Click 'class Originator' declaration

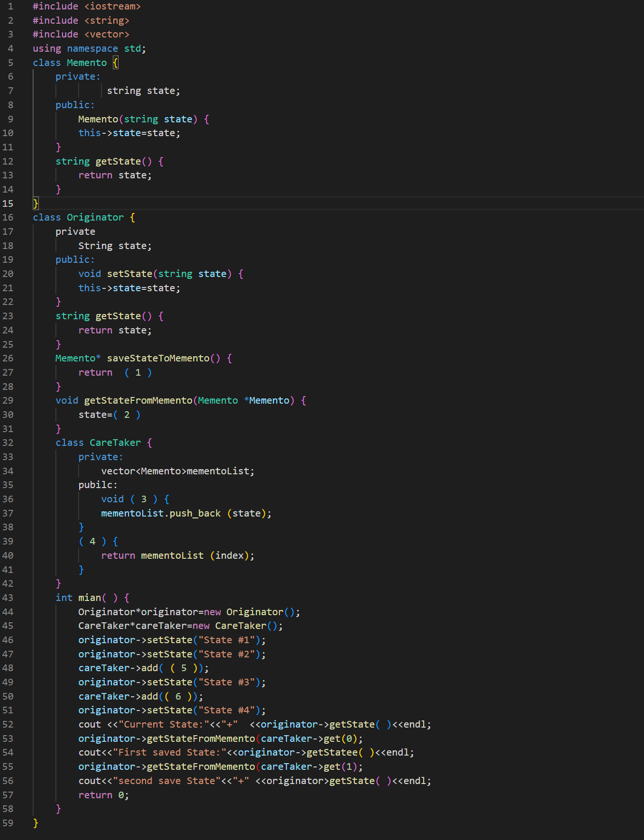(78, 218)
